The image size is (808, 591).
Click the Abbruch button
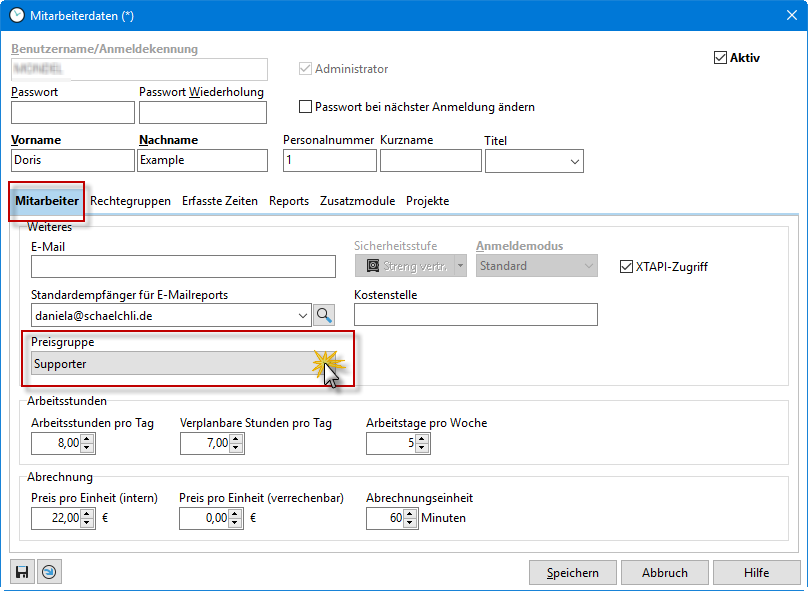[x=664, y=573]
